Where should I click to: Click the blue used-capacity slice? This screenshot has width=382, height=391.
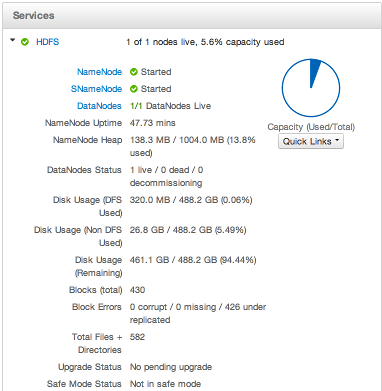[314, 73]
